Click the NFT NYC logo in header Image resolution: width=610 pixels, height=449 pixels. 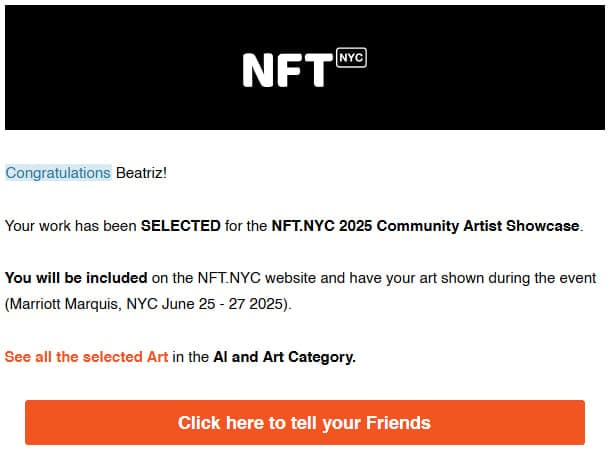point(304,67)
